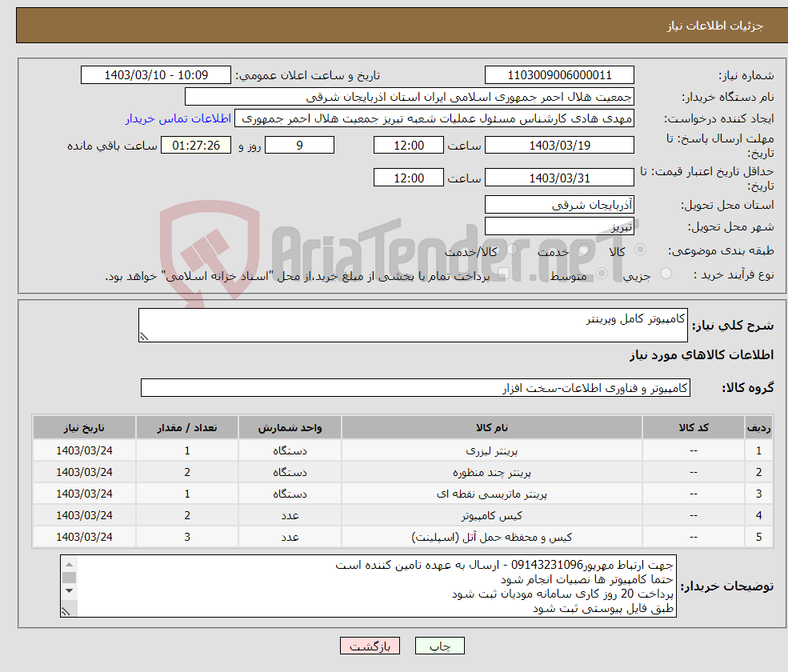Click the price validity date 1403/03/31

(x=559, y=178)
